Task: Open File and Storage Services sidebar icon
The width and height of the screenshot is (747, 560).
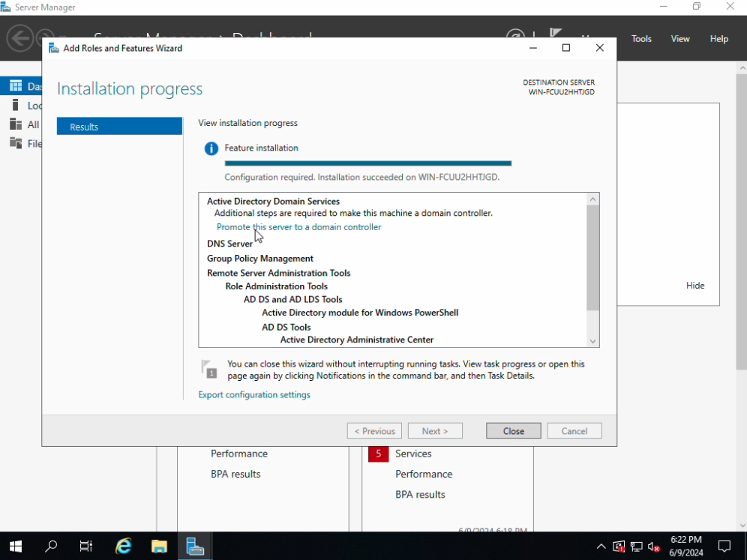Action: 16,143
